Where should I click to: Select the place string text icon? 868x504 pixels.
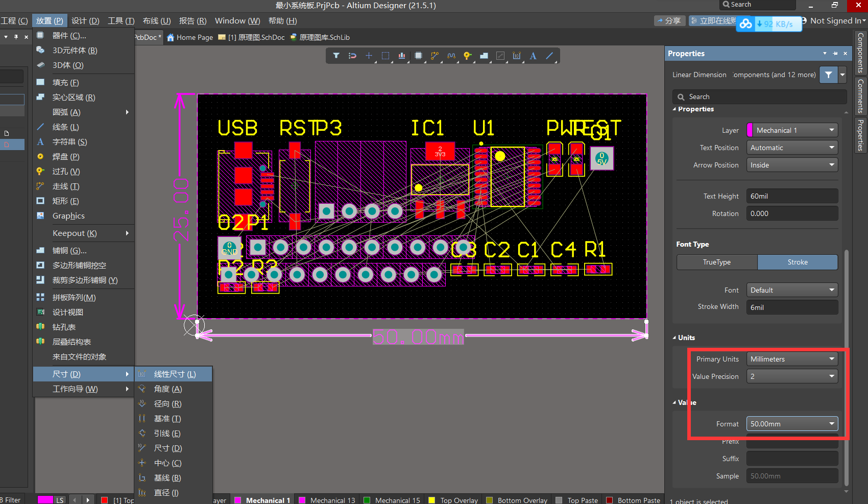tap(533, 56)
